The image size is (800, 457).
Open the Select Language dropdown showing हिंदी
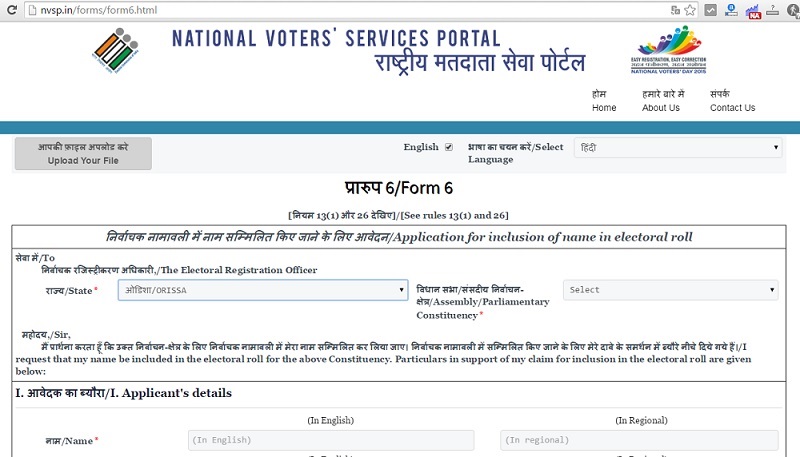(678, 147)
